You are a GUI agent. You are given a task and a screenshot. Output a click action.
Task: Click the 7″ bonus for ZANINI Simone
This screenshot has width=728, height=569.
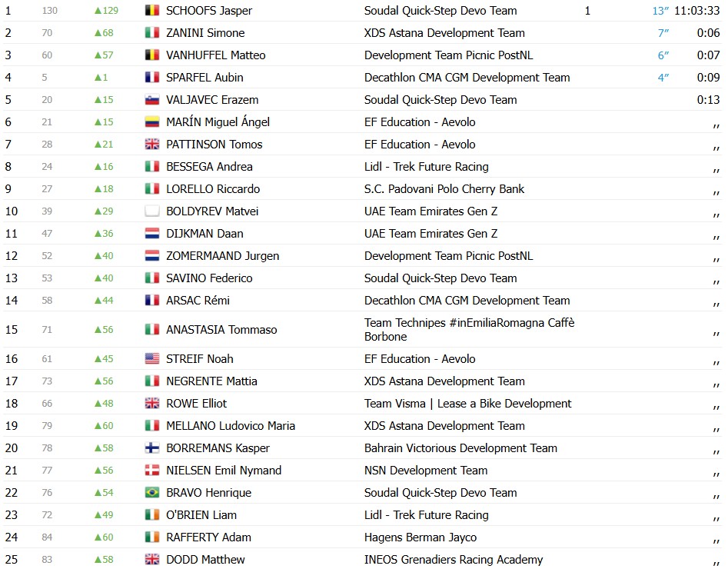663,33
